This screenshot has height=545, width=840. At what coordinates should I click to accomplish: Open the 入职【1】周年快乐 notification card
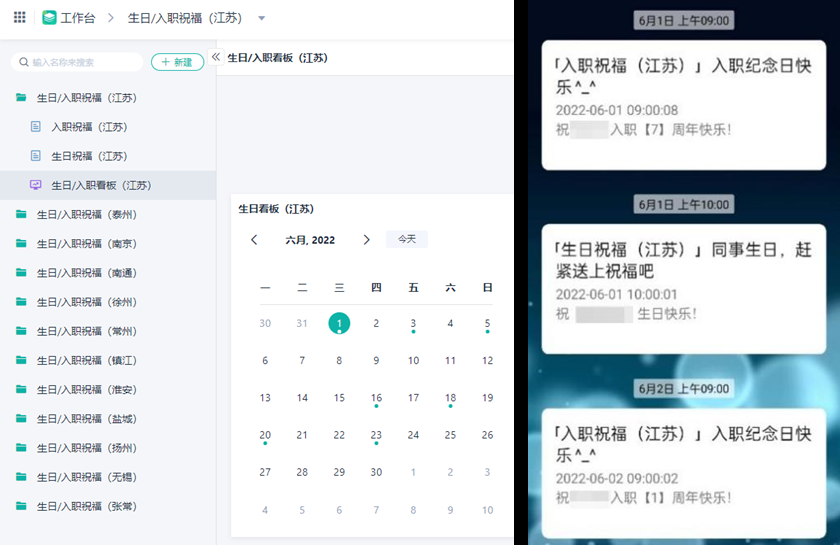pyautogui.click(x=684, y=473)
